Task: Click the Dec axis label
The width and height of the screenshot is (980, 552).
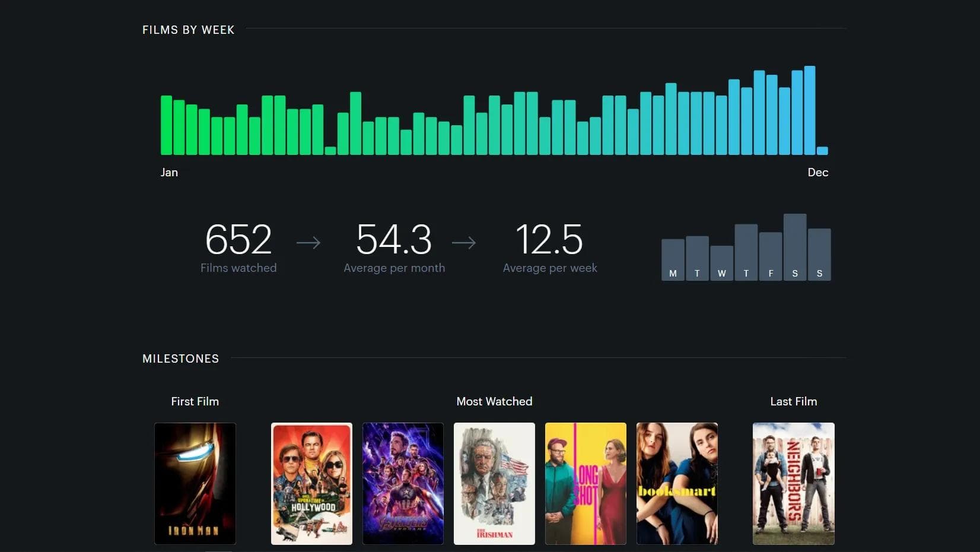Action: [818, 172]
